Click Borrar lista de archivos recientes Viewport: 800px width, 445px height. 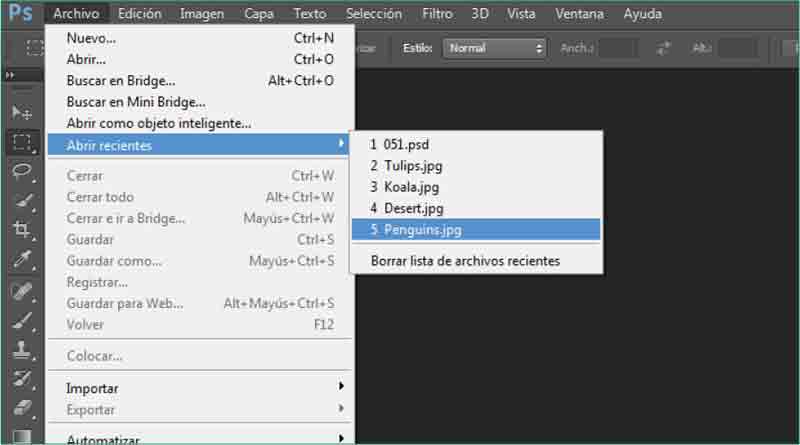pyautogui.click(x=465, y=261)
